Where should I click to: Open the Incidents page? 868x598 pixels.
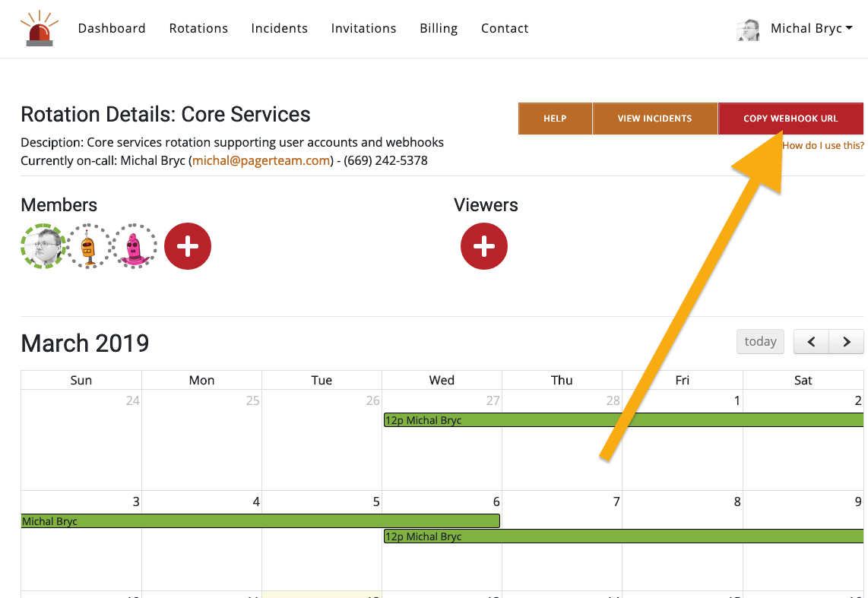279,29
